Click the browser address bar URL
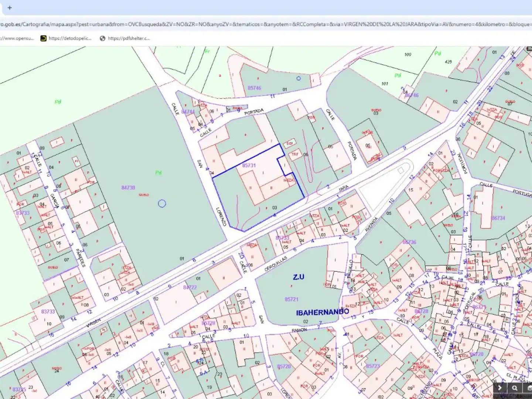Image resolution: width=532 pixels, height=399 pixels. (x=266, y=24)
